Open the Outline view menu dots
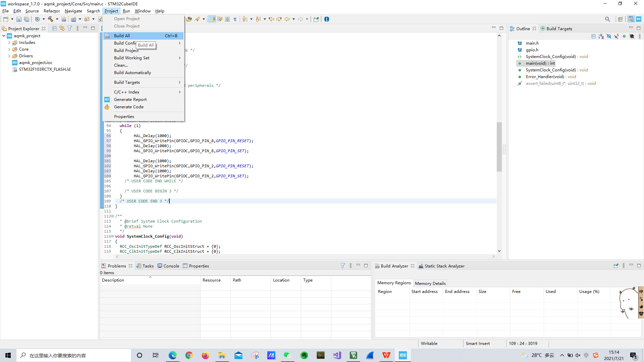 (x=640, y=36)
